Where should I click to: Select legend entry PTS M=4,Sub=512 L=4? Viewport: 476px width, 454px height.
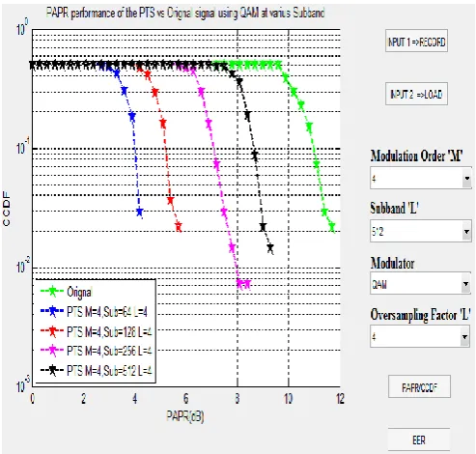(x=96, y=371)
